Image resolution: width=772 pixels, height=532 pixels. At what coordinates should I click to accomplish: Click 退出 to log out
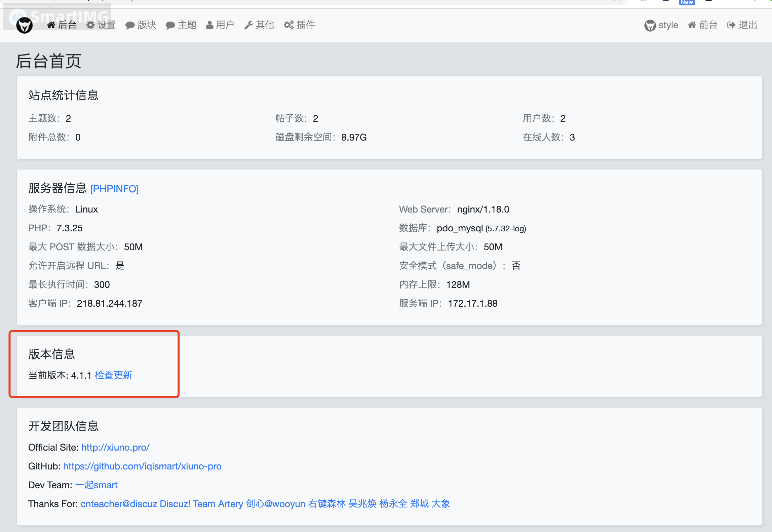(742, 25)
